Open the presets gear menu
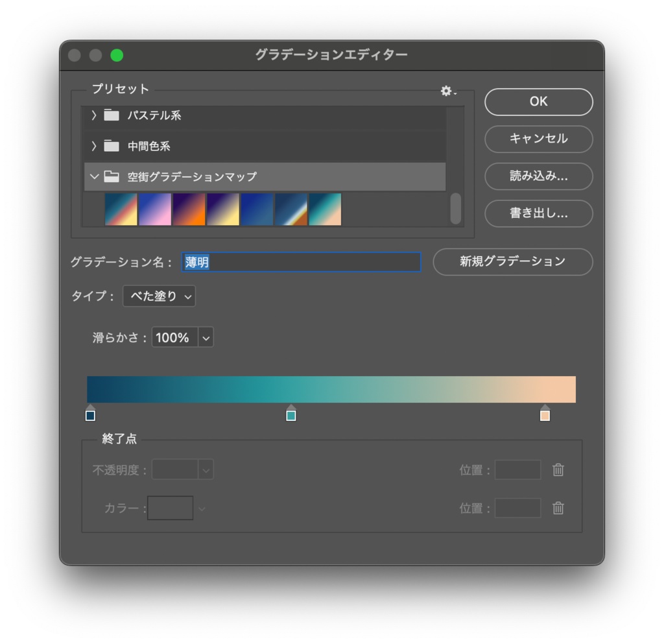 point(447,91)
